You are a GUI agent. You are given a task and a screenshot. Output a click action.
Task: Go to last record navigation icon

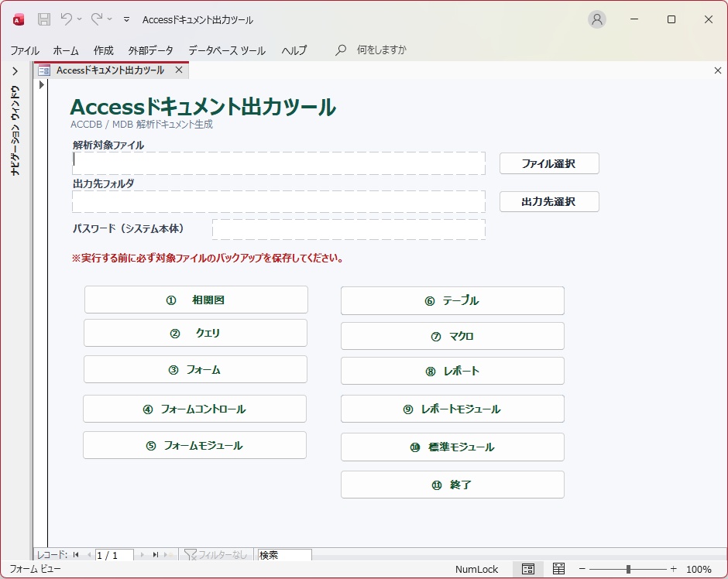click(x=156, y=555)
